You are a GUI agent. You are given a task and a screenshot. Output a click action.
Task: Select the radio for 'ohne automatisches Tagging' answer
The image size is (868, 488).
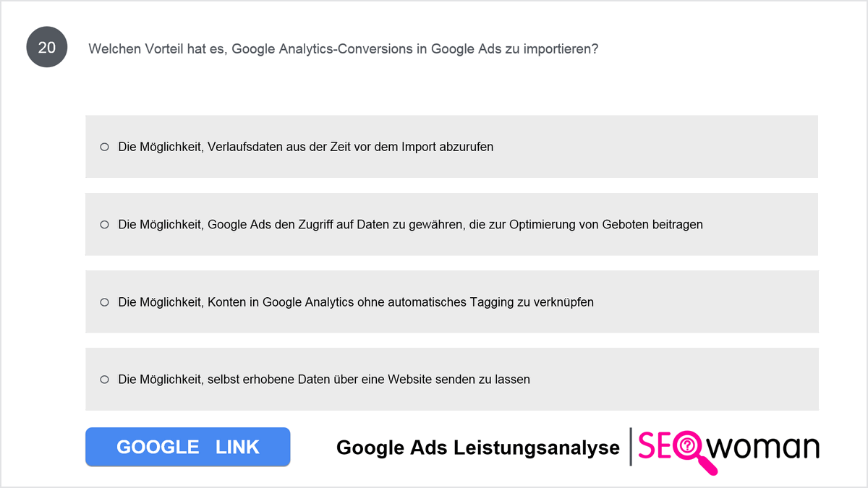coord(105,301)
